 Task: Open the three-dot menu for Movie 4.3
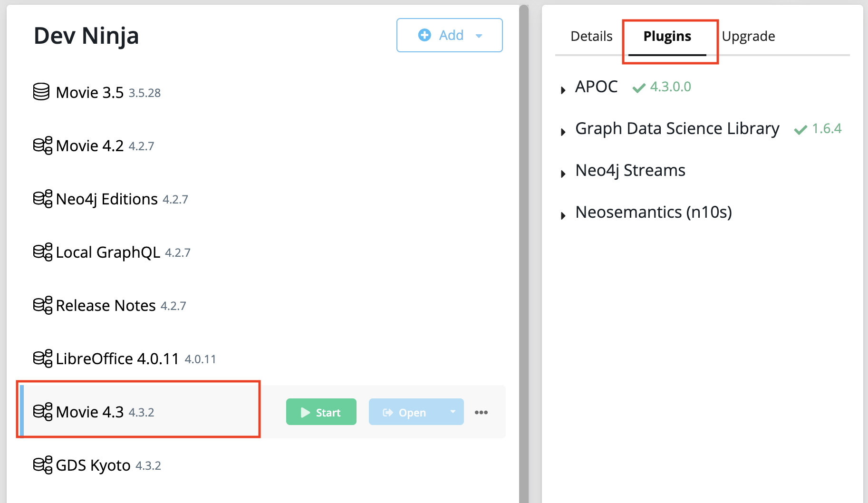(481, 412)
